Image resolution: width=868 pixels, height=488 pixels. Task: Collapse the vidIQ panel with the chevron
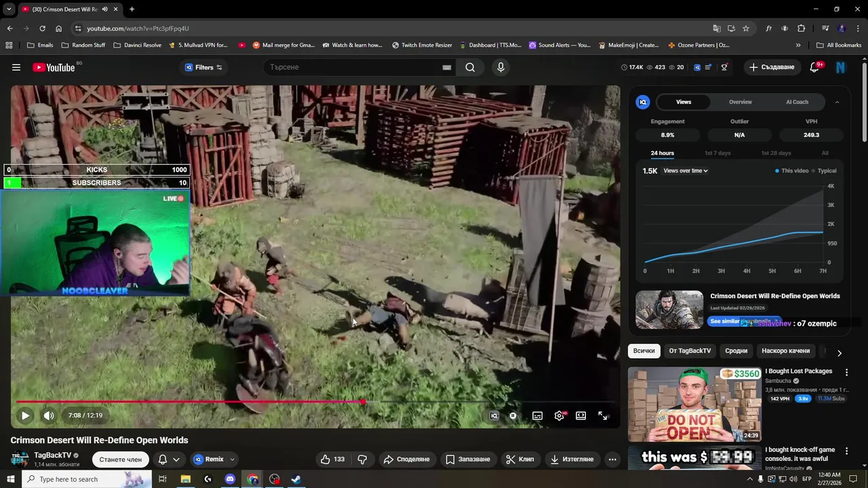click(x=837, y=102)
